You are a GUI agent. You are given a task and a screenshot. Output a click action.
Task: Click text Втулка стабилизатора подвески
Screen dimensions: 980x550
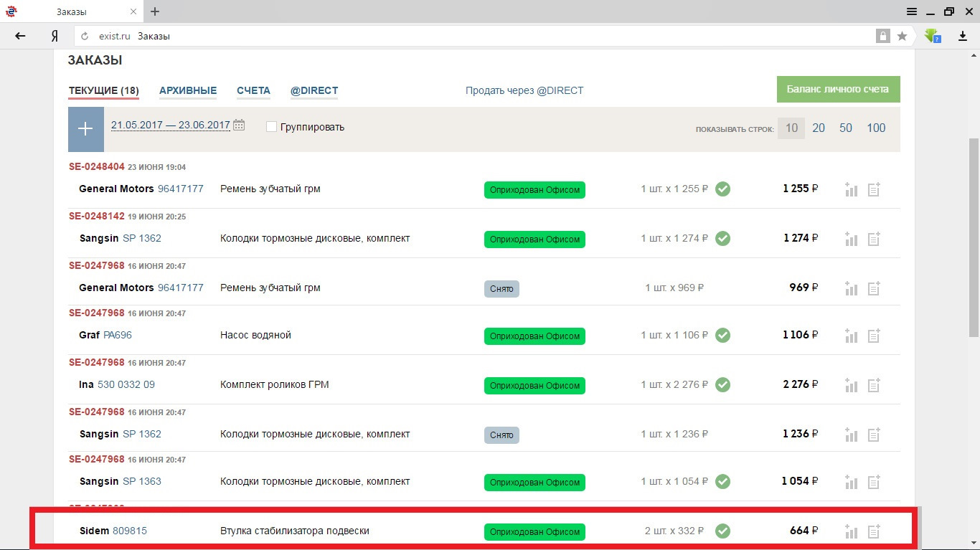tap(295, 531)
